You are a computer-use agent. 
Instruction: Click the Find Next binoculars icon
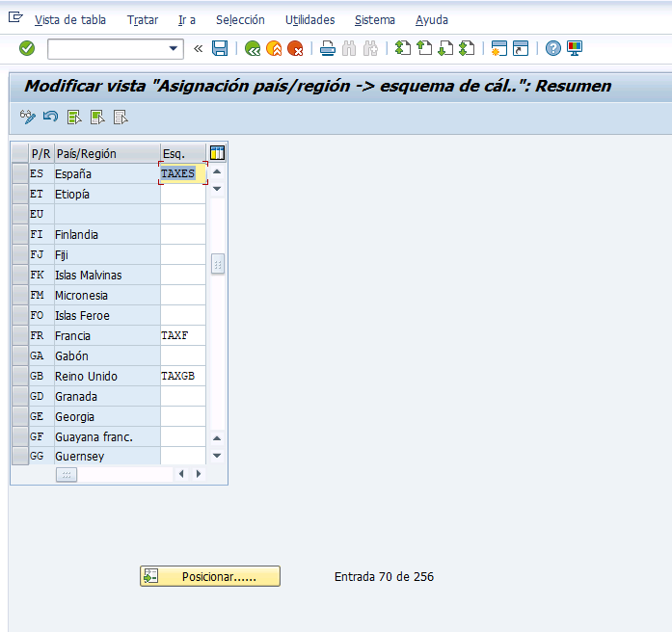371,48
